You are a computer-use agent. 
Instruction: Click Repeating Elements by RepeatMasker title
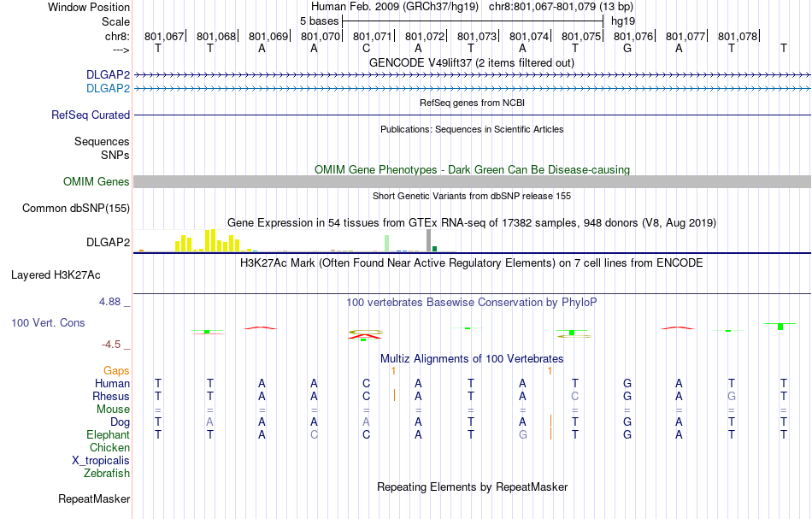coord(472,487)
